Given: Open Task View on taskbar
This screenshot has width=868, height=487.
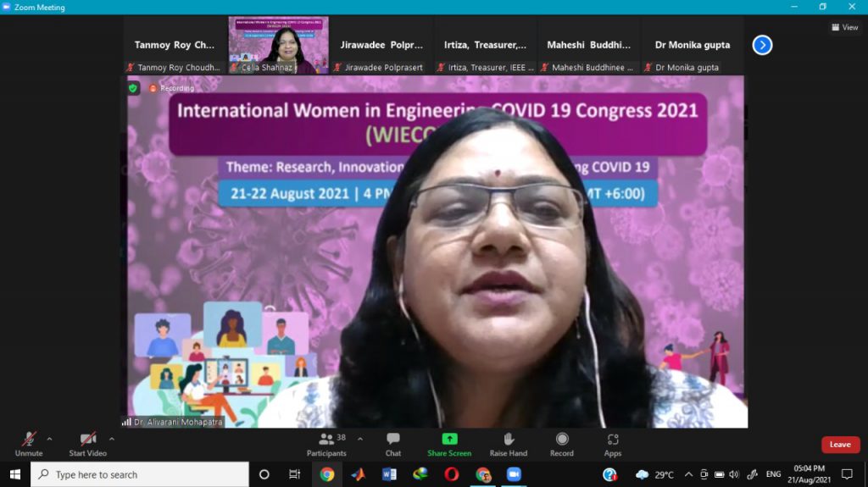Looking at the screenshot, I should pos(294,474).
